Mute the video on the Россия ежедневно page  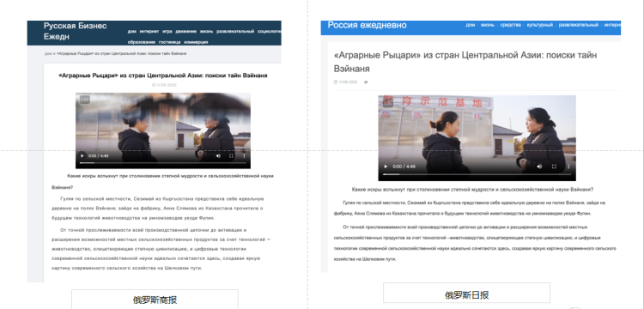point(539,167)
